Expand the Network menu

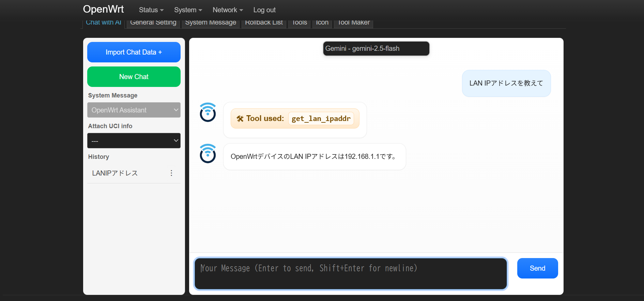pyautogui.click(x=227, y=10)
